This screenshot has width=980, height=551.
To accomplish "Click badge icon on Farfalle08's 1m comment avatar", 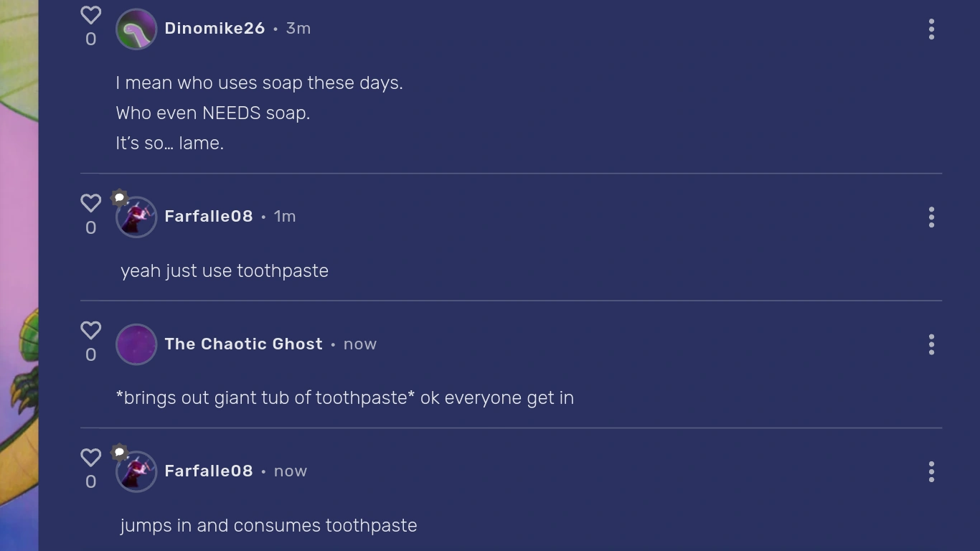I will pyautogui.click(x=120, y=197).
